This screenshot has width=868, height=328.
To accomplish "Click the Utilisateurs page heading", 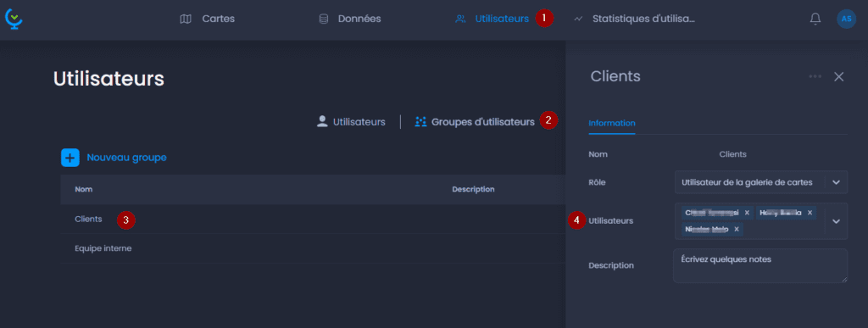I will 109,79.
